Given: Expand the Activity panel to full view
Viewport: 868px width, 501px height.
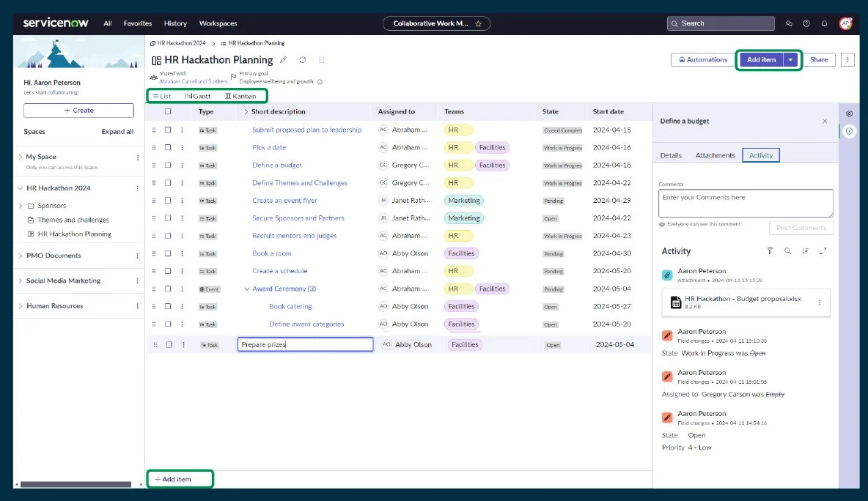Looking at the screenshot, I should click(x=823, y=251).
